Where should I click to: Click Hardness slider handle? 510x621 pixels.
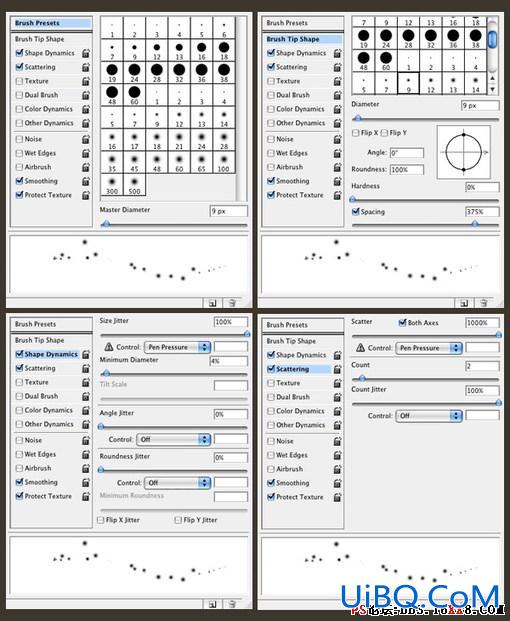pos(353,200)
